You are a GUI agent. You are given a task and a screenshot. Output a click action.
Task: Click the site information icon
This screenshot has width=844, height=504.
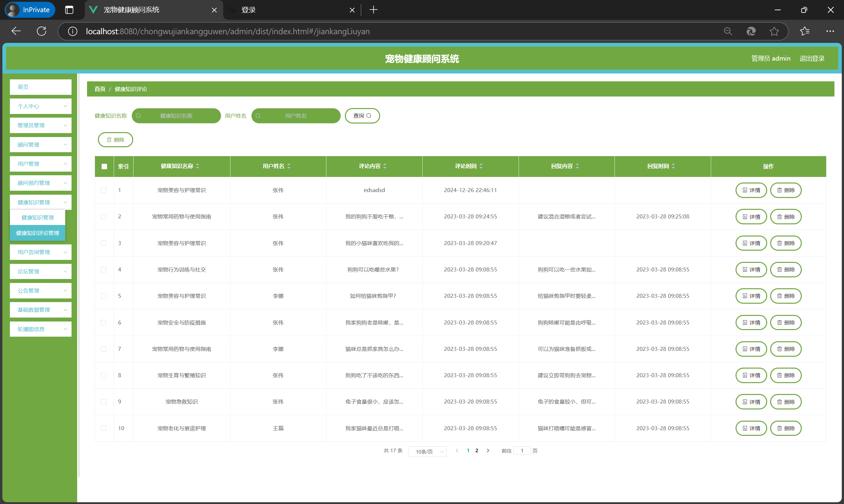point(73,31)
